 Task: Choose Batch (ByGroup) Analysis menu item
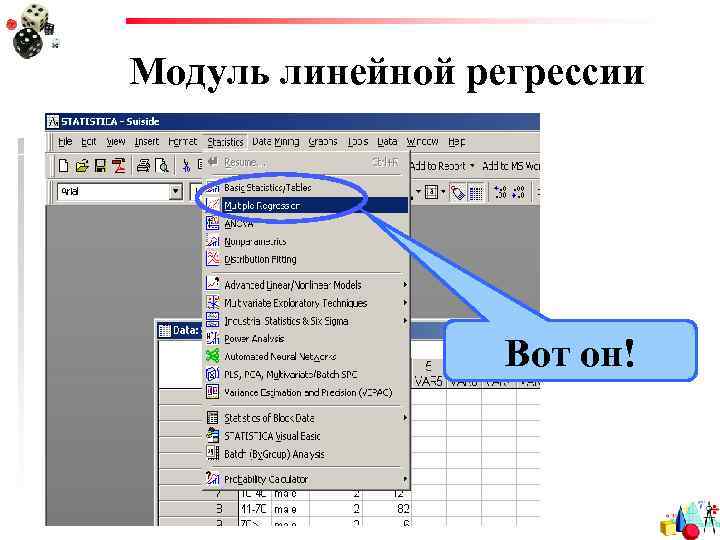[x=306, y=454]
